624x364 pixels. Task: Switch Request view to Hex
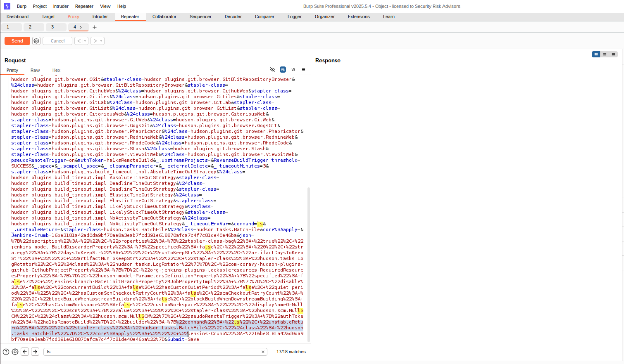click(x=56, y=70)
